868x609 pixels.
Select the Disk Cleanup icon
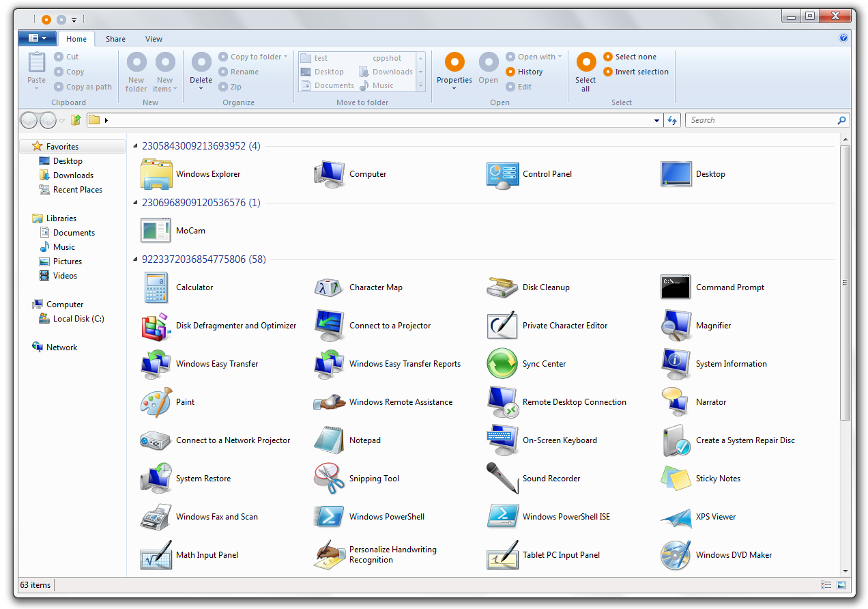point(503,287)
